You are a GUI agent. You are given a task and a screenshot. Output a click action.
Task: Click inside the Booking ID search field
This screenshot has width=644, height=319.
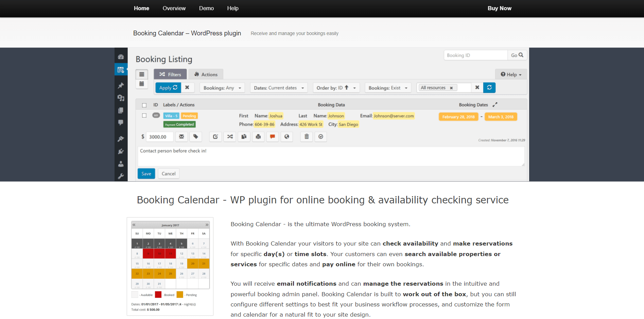coord(475,55)
